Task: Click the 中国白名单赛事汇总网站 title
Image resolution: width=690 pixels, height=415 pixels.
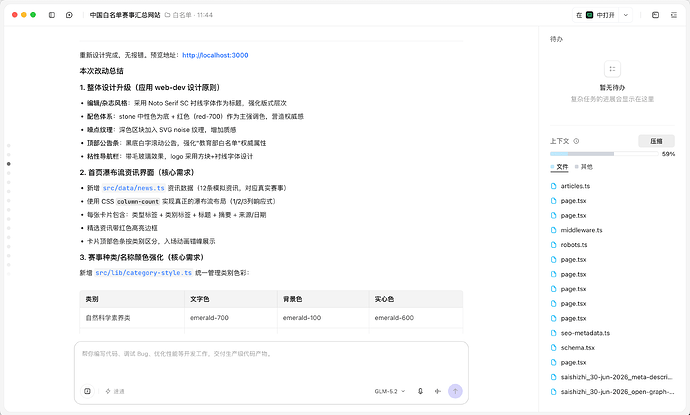Action: (125, 15)
